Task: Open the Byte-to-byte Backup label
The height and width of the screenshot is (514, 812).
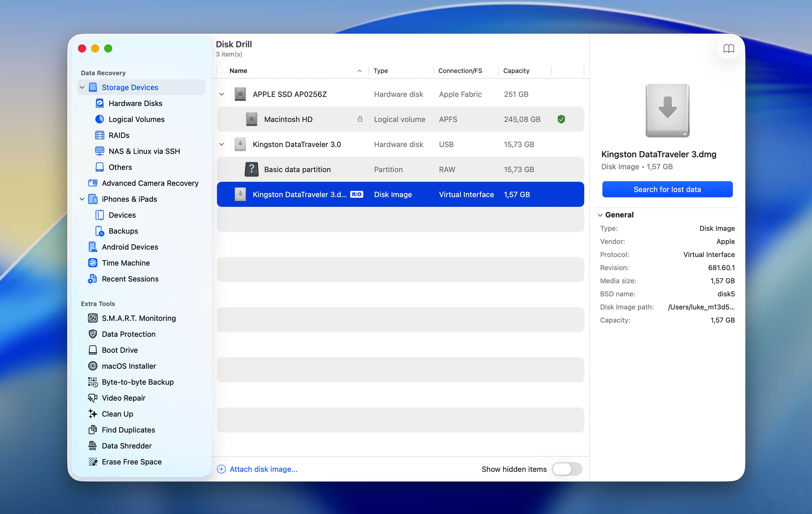Action: coord(138,382)
